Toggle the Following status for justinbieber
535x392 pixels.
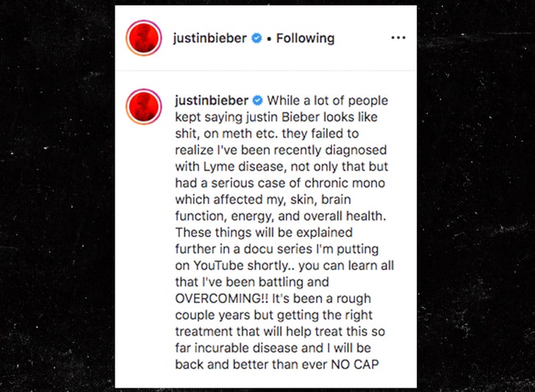pos(305,38)
